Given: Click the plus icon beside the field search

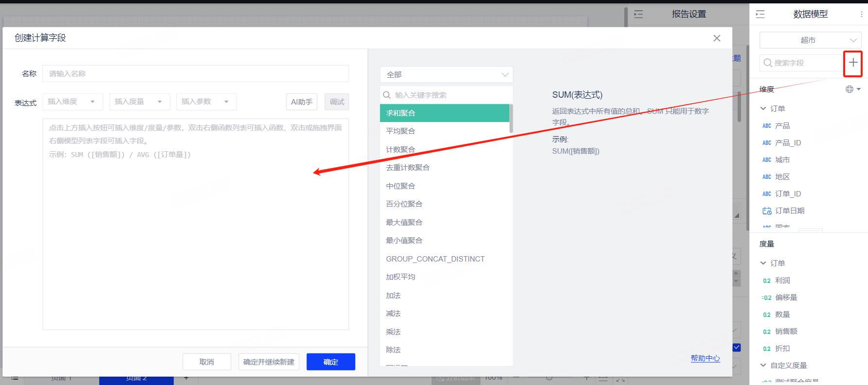Looking at the screenshot, I should (853, 63).
